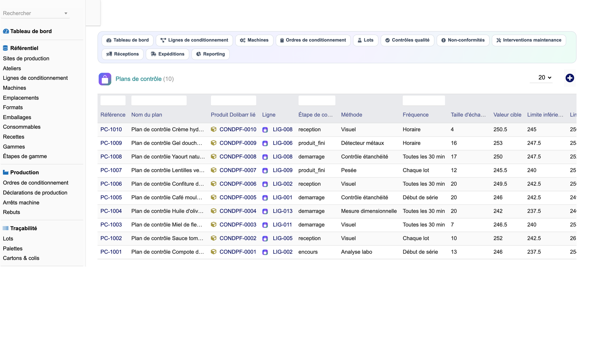
Task: Open the Contrôles qualité tab
Action: 407,40
